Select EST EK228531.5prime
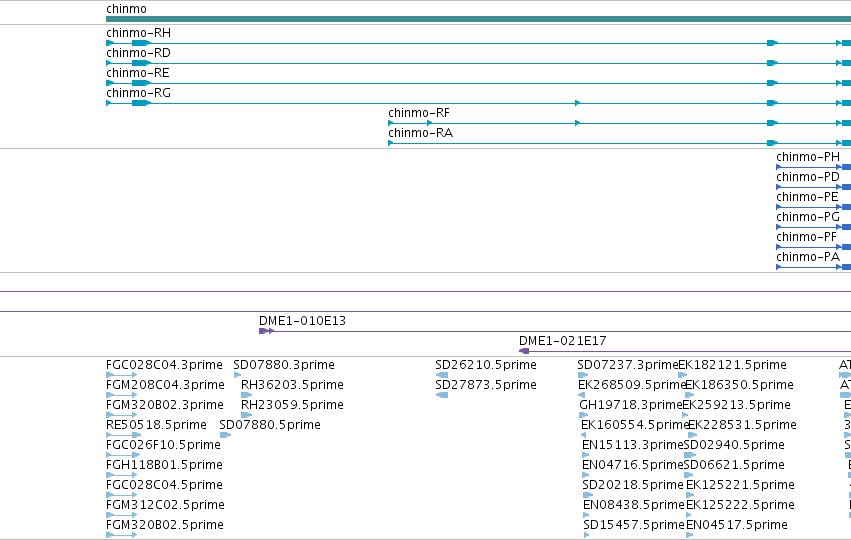The image size is (851, 540). (x=742, y=425)
